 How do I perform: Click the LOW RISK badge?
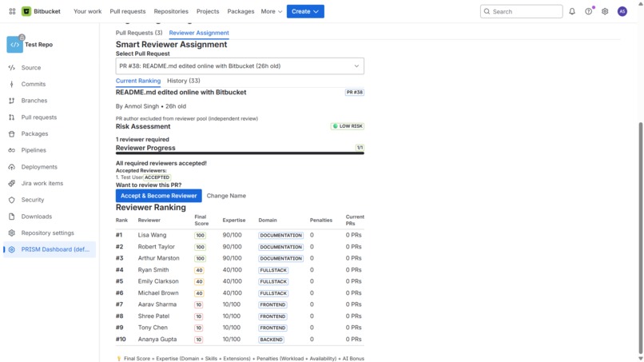click(x=348, y=126)
